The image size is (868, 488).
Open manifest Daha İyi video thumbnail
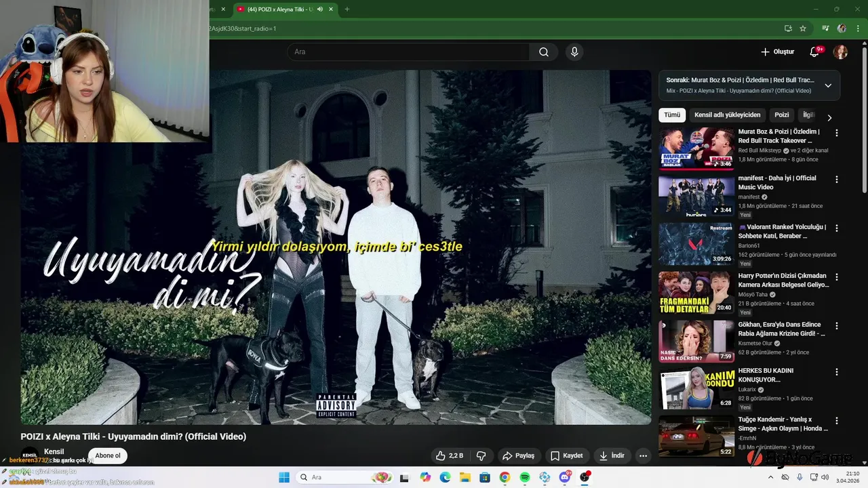(x=696, y=196)
